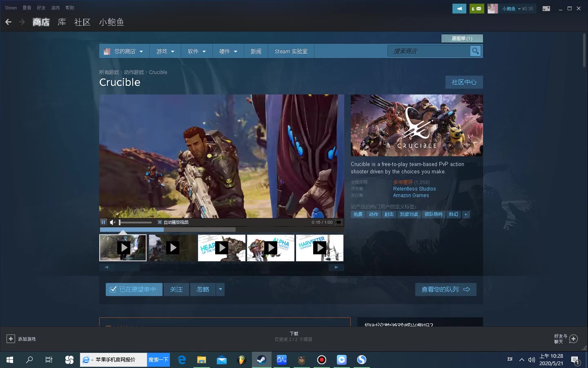The width and height of the screenshot is (588, 368).
Task: Open the 好友 menu
Action: [41, 8]
